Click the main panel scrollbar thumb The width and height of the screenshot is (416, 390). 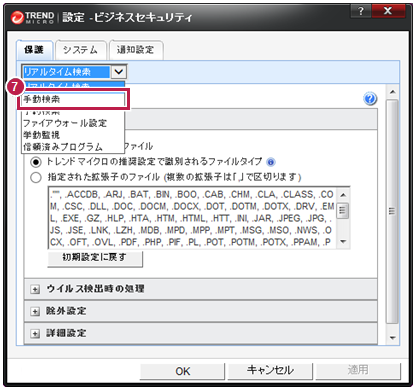tap(392, 211)
